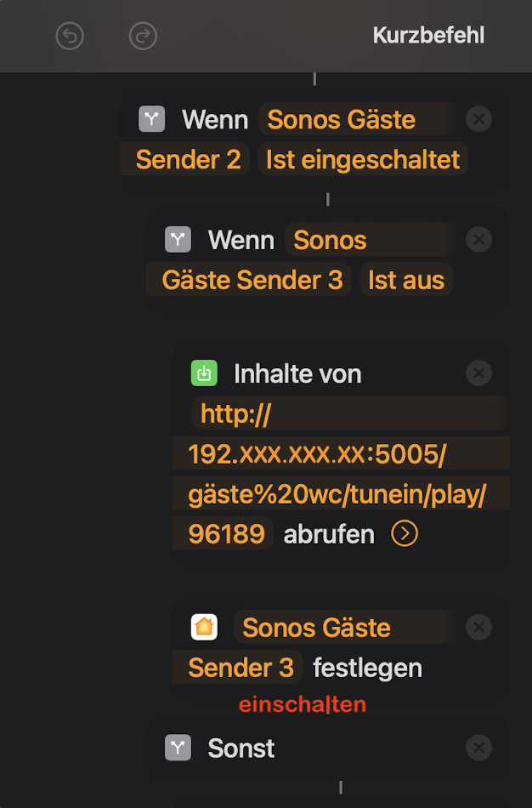Expand URL action options with the arrow

point(405,534)
